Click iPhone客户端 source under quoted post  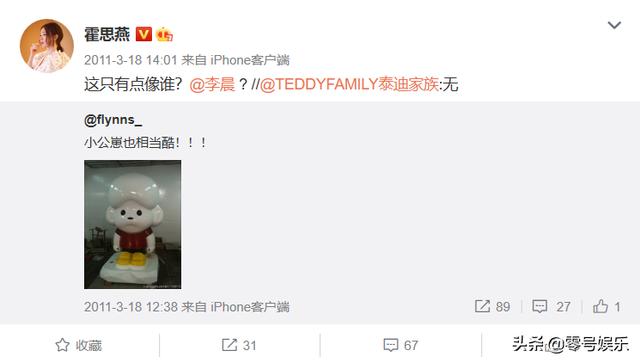250,307
